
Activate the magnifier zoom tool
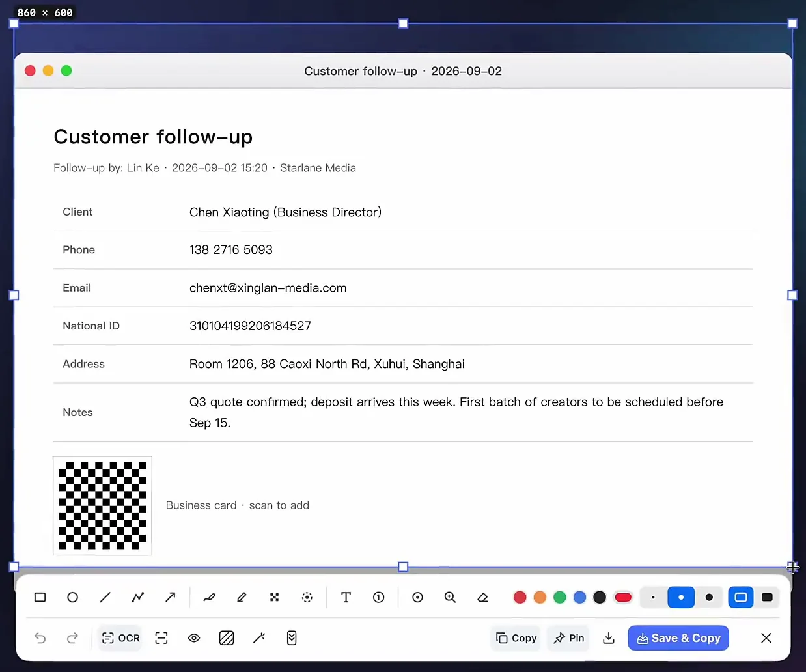pos(450,597)
